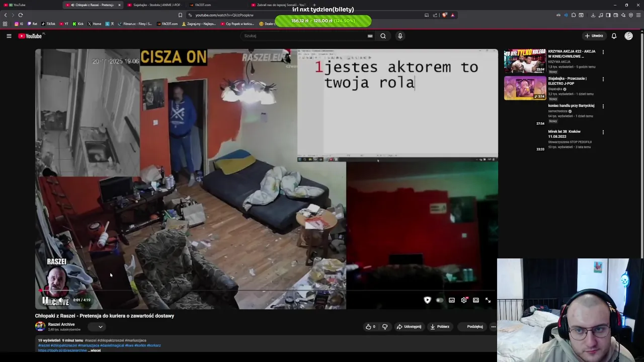The height and width of the screenshot is (362, 644).
Task: Go to YouTube home via logo
Action: click(31, 36)
